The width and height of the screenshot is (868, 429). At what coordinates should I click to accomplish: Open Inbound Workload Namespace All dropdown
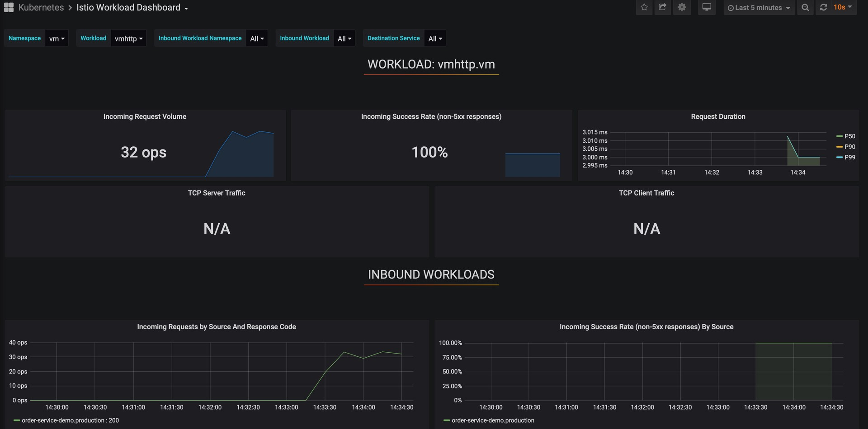pyautogui.click(x=257, y=38)
